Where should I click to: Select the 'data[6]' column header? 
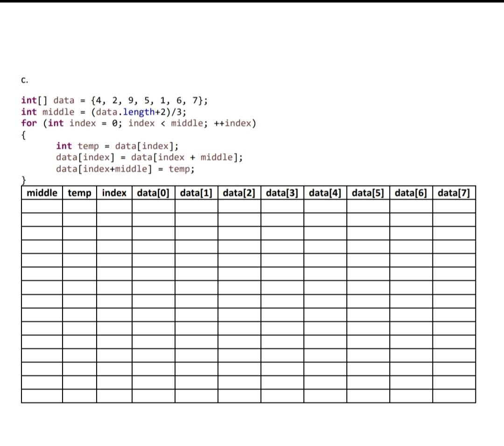click(410, 193)
